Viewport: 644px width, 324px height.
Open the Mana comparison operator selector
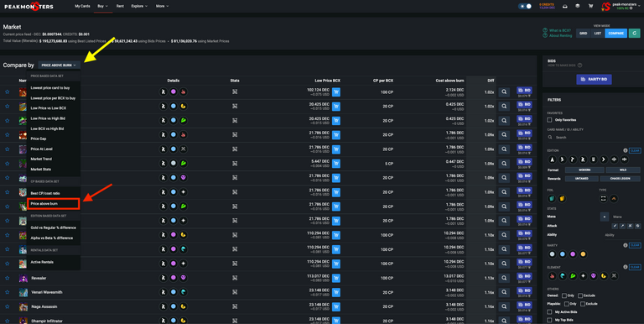(x=604, y=217)
